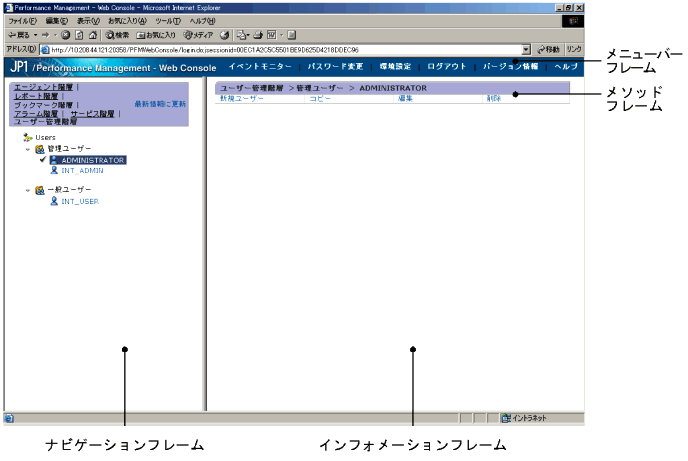Open 環境設定 in the console menu bar
688x461 pixels.
pos(395,66)
